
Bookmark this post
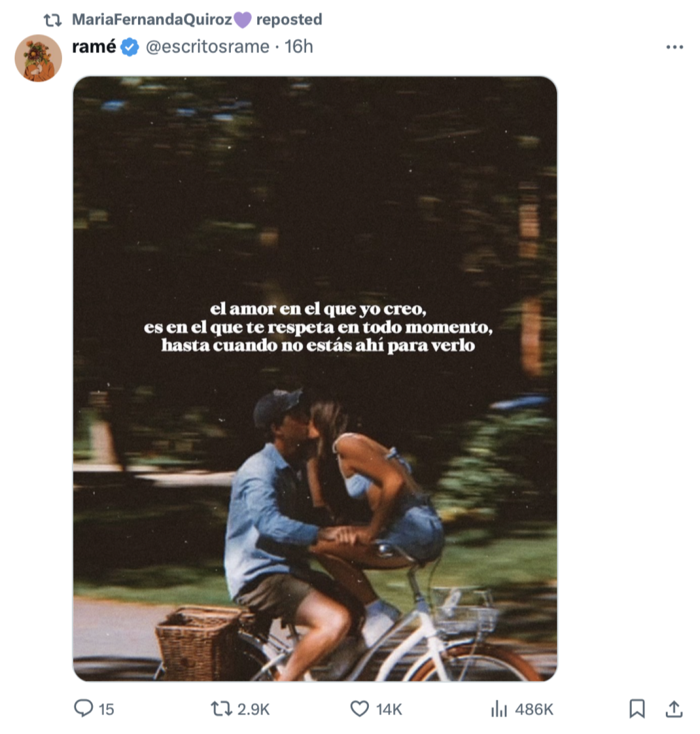(637, 709)
